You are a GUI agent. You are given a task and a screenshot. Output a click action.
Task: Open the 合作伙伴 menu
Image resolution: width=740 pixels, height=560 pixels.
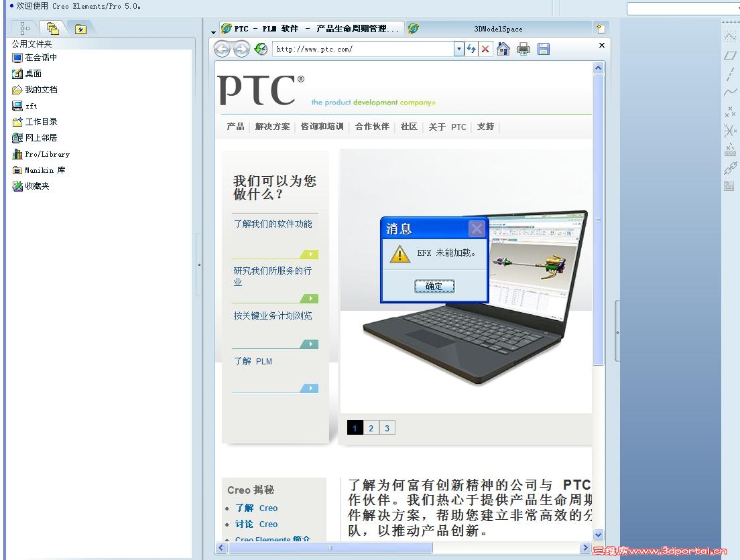tap(372, 127)
